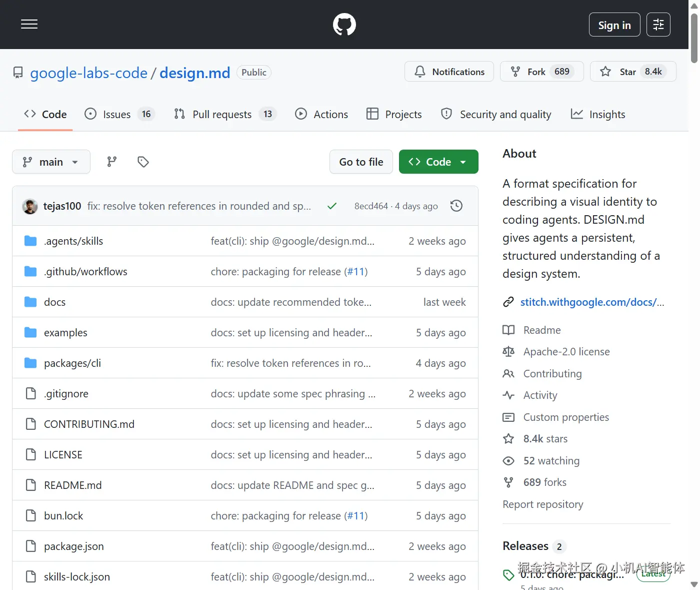Open the Issues tab
Image resolution: width=700 pixels, height=590 pixels.
(x=119, y=114)
